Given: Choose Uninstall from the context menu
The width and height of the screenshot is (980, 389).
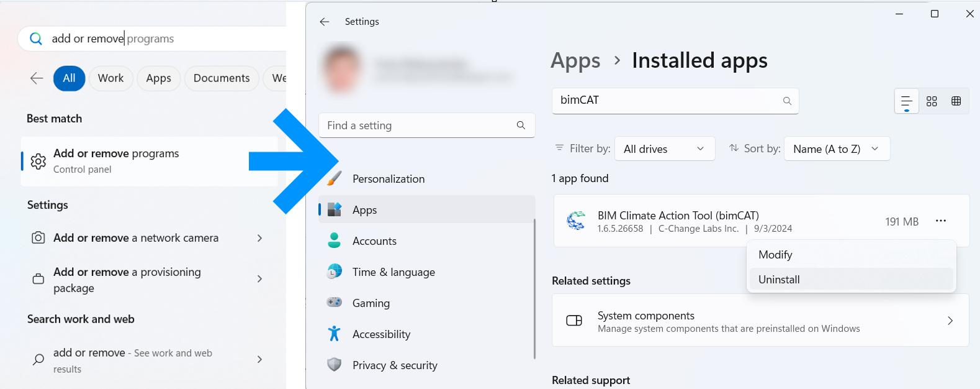Looking at the screenshot, I should coord(779,280).
